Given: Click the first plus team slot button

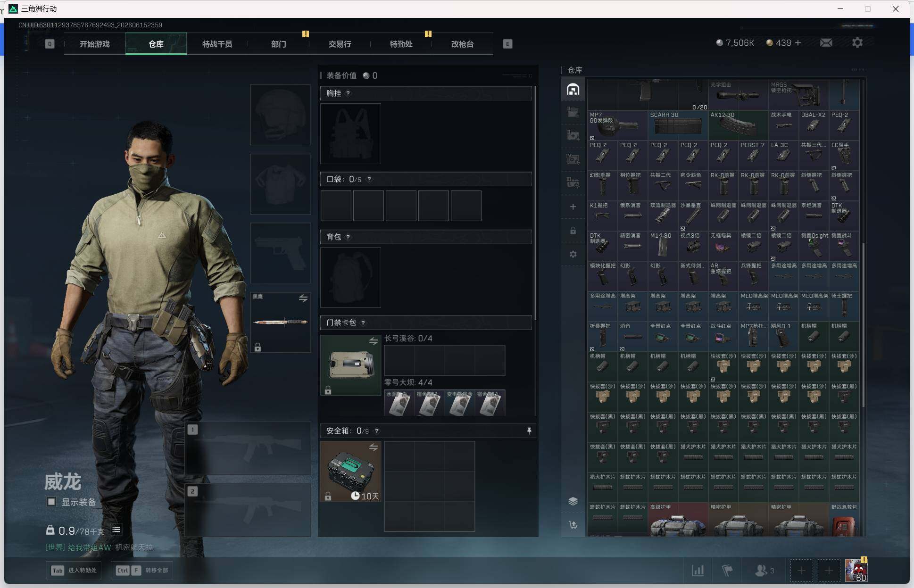Looking at the screenshot, I should (801, 571).
